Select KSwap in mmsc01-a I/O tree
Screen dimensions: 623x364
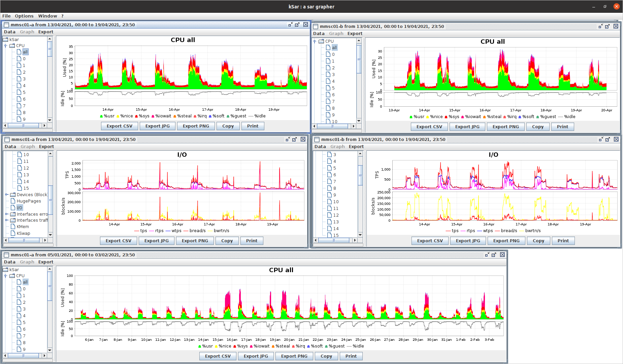click(x=23, y=233)
